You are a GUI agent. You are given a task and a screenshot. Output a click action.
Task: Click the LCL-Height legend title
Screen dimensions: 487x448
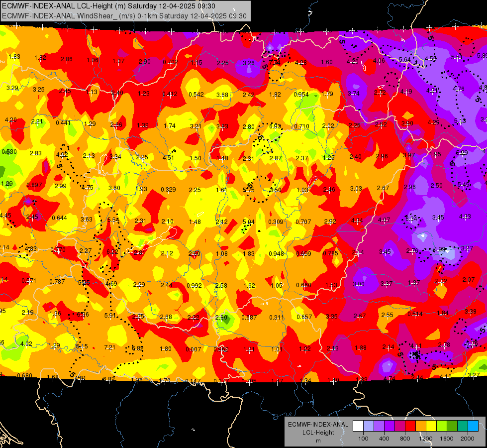[318, 433]
